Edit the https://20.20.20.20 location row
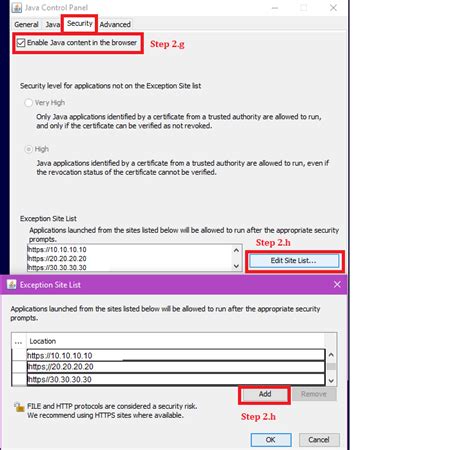The height and width of the screenshot is (450, 474). click(176, 367)
